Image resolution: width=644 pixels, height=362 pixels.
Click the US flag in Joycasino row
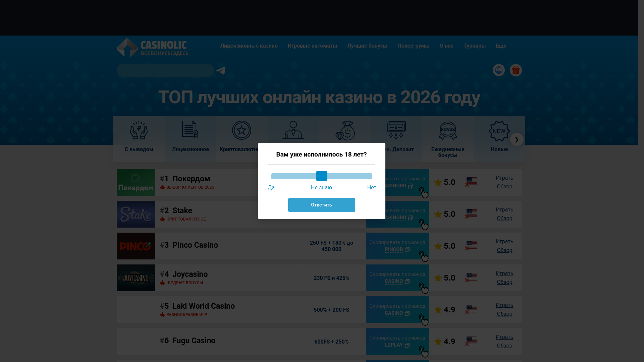point(471,277)
